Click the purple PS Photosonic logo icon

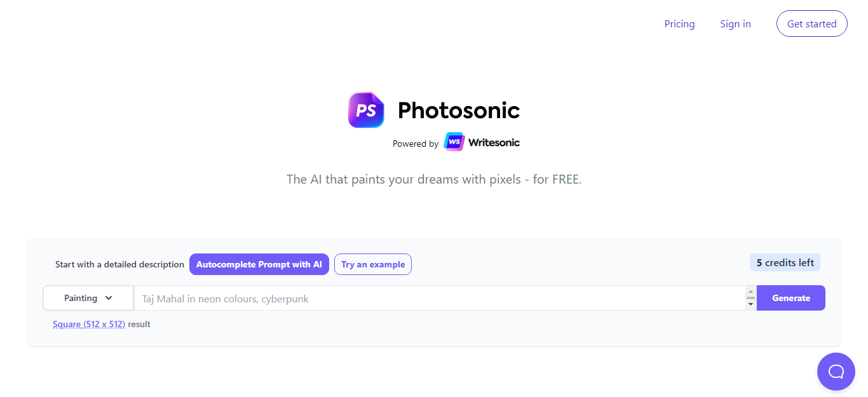pos(365,110)
